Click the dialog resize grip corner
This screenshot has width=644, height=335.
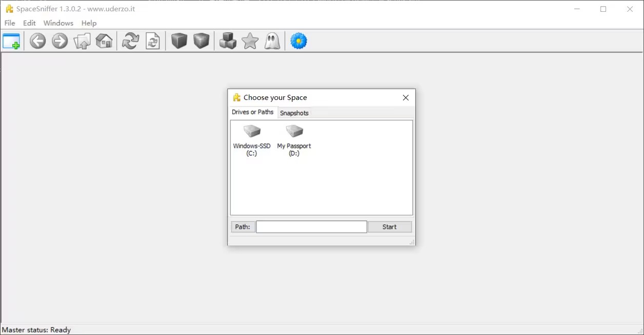[412, 242]
